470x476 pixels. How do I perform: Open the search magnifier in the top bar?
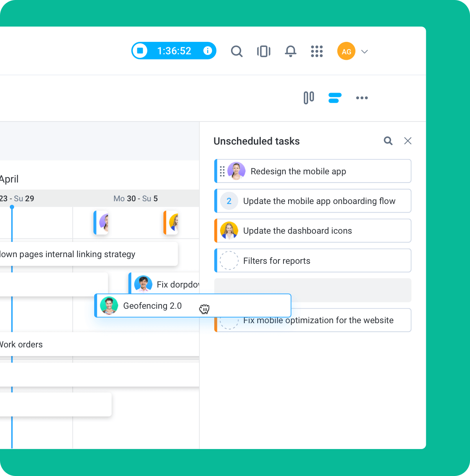[237, 51]
